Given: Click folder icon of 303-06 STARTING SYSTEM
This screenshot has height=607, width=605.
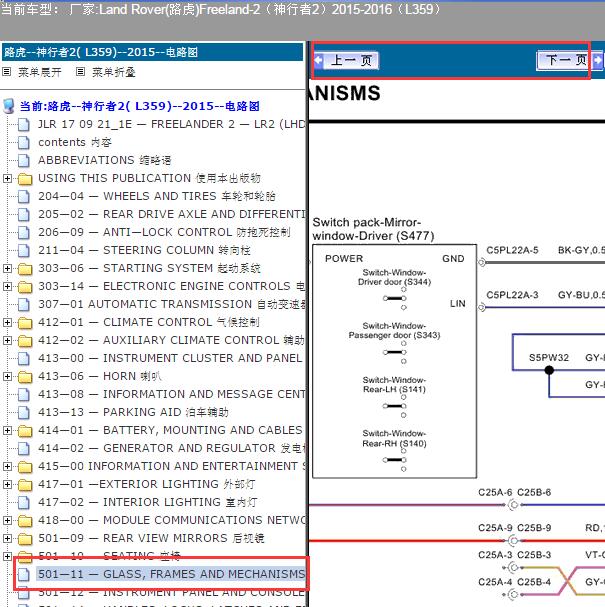Looking at the screenshot, I should pos(25,269).
